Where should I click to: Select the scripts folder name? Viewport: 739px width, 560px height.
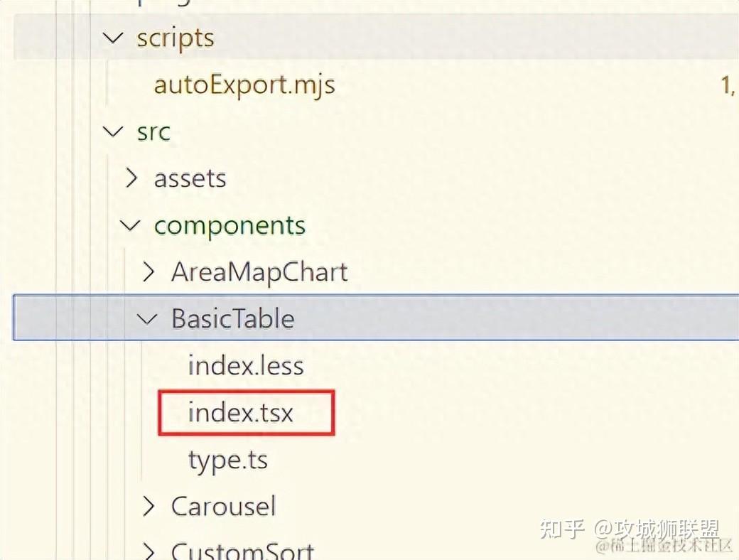(176, 38)
